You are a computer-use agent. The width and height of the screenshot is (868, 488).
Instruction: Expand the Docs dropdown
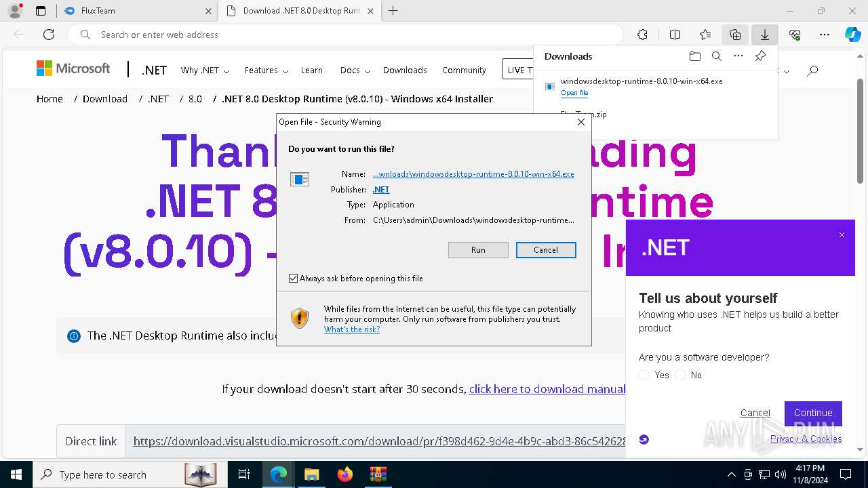[355, 70]
